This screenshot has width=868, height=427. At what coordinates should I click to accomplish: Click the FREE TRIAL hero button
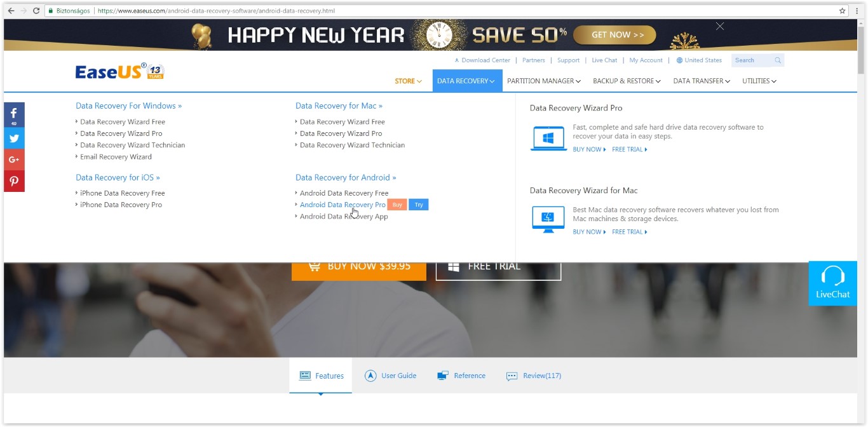pyautogui.click(x=498, y=271)
